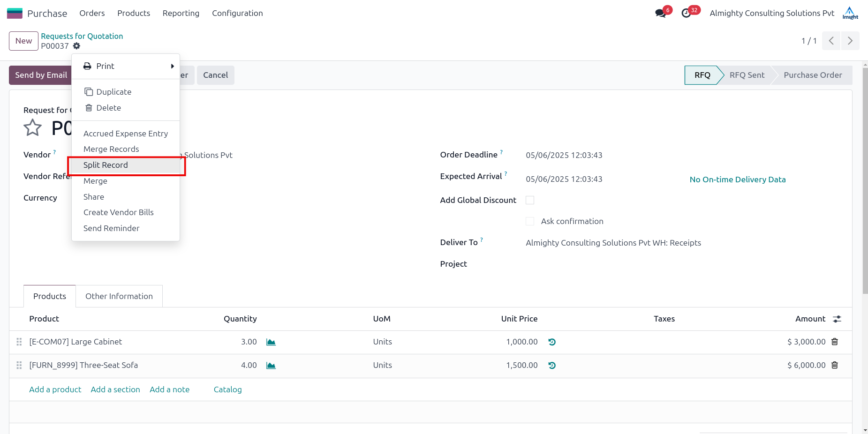The width and height of the screenshot is (868, 434).
Task: Switch to the Other Information tab
Action: click(x=119, y=296)
